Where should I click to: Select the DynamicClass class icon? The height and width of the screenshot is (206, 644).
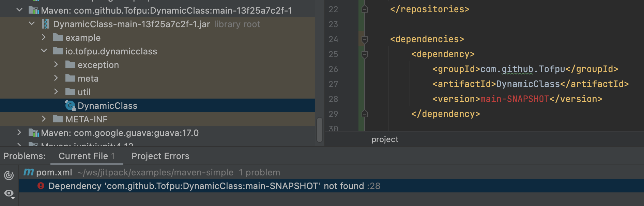[x=70, y=105]
